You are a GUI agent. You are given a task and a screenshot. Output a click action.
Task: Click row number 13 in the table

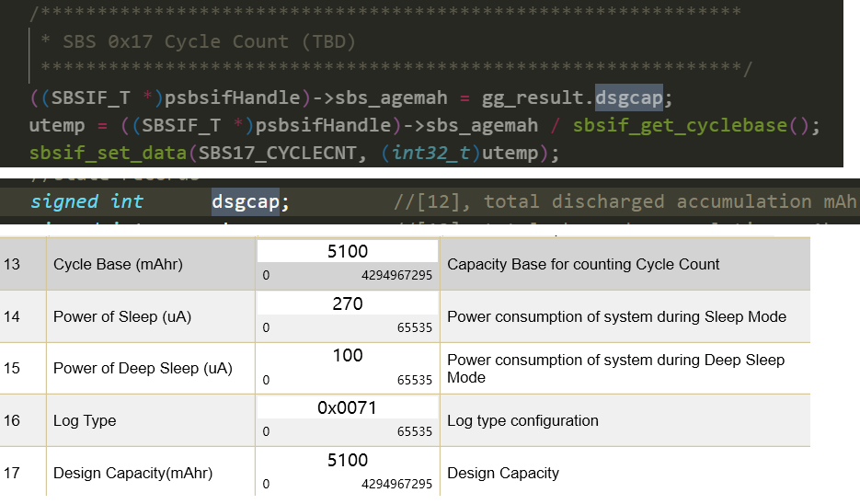click(12, 264)
